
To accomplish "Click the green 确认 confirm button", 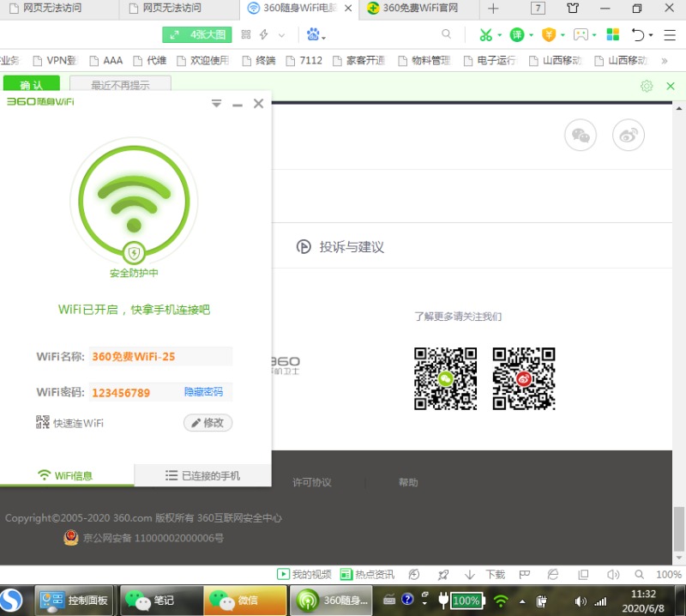I will [x=32, y=86].
